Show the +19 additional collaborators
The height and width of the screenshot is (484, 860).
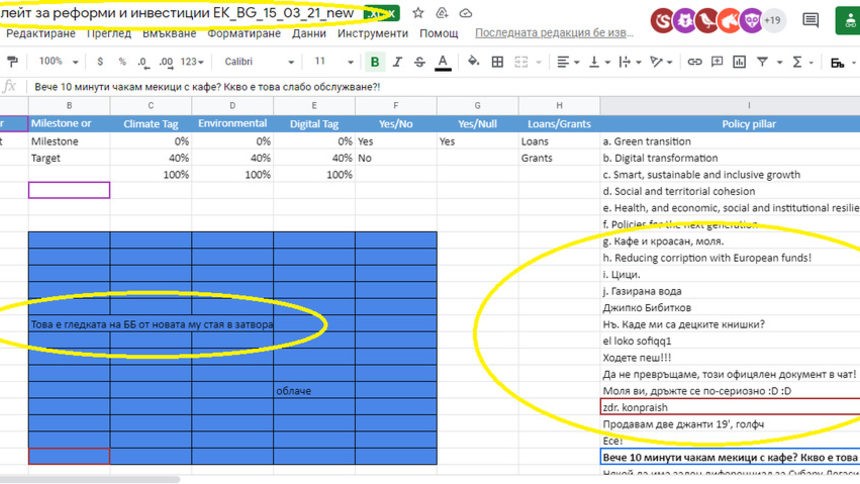(x=772, y=20)
